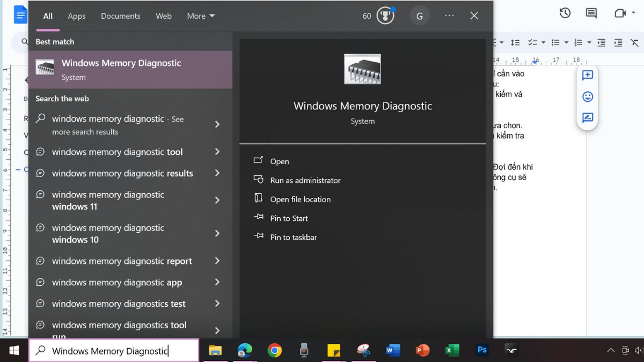This screenshot has width=644, height=362.
Task: Select 'windows memory diagnostic report' suggestion text
Action: (x=122, y=261)
